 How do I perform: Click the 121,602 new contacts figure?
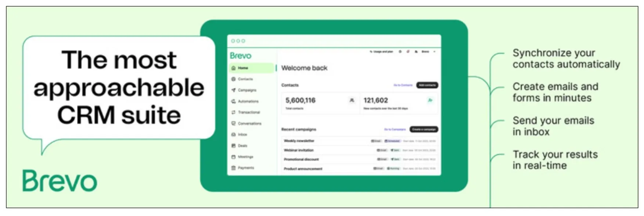tap(375, 100)
